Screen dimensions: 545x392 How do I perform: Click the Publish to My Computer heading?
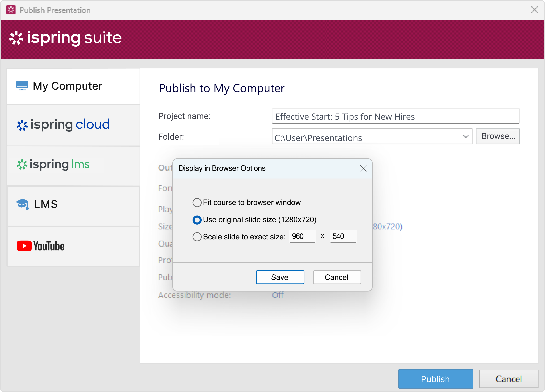point(222,88)
